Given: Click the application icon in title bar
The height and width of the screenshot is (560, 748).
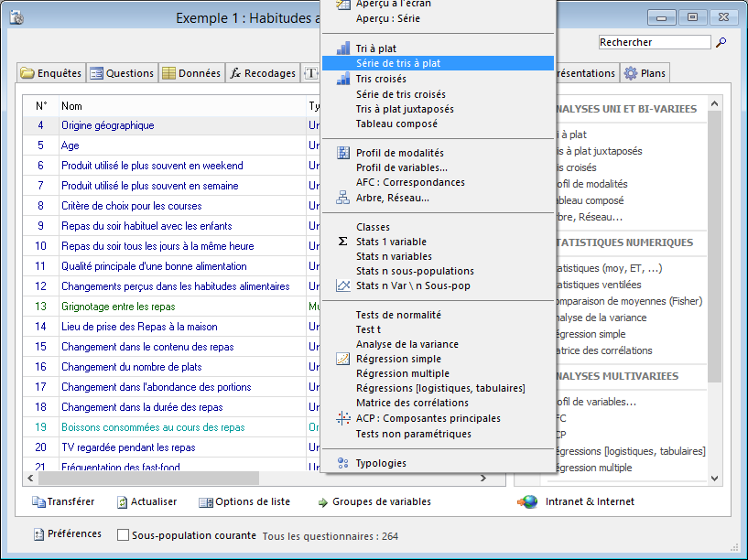Looking at the screenshot, I should click(16, 18).
